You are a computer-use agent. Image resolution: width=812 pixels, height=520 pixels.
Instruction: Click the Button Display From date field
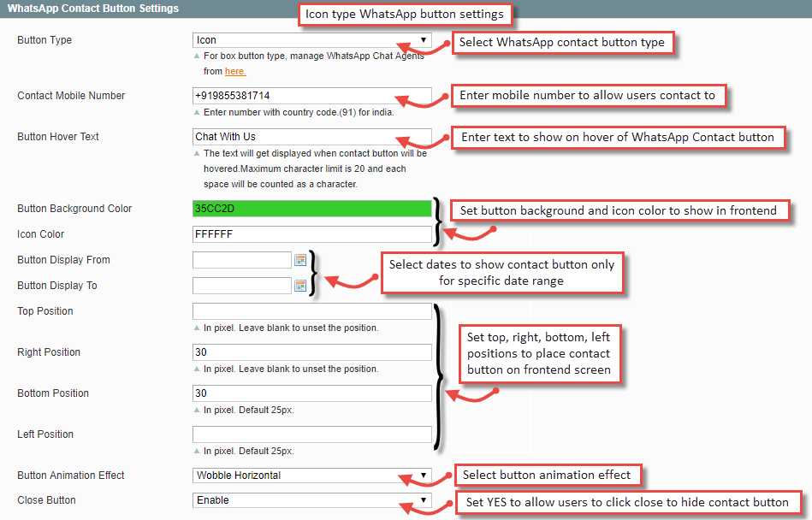(x=242, y=260)
